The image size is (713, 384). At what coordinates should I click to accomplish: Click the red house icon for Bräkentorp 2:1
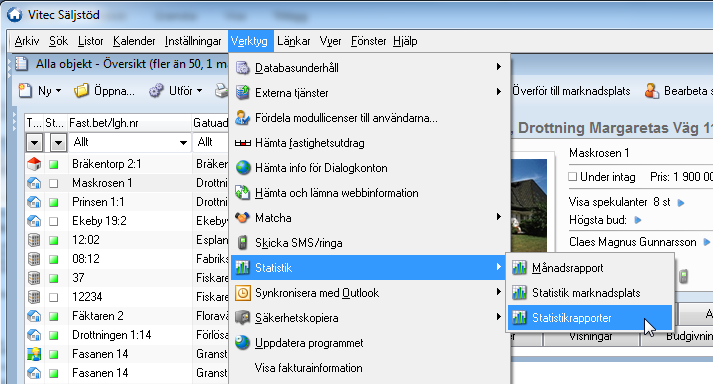[x=34, y=164]
